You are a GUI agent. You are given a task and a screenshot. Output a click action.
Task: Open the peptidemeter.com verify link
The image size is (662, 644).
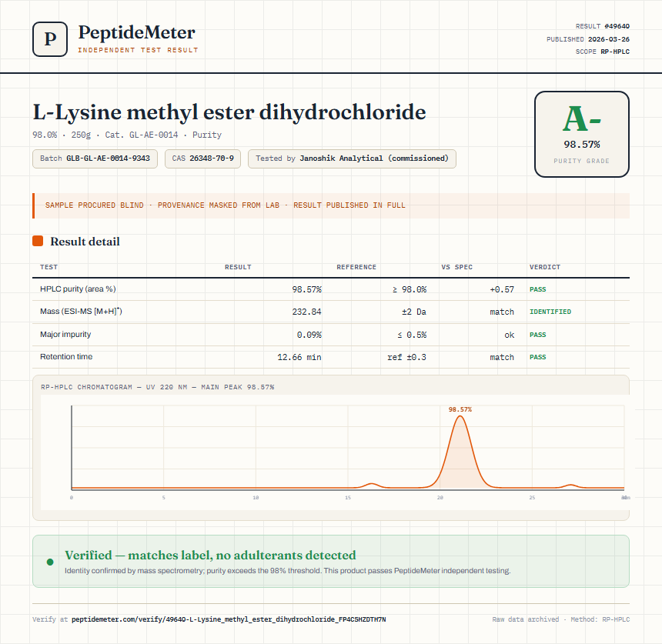229,619
